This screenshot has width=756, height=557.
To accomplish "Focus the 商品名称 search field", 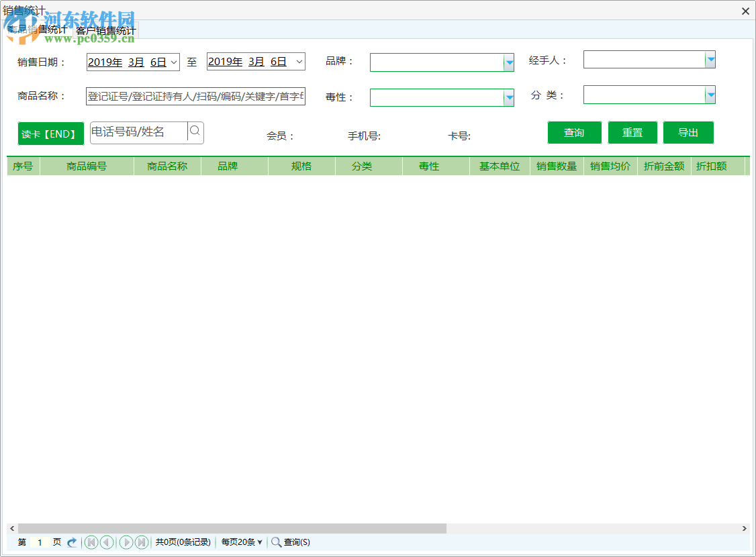I will (196, 97).
